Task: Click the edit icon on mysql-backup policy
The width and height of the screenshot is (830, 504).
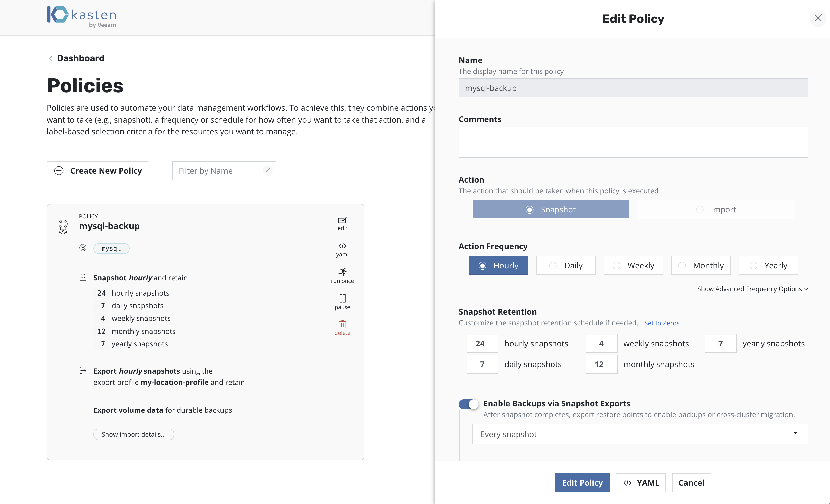Action: click(342, 220)
